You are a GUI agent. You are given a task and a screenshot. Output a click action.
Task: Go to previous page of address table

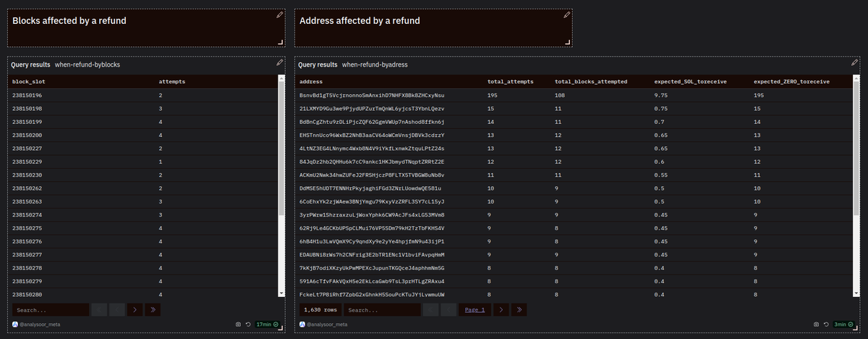click(449, 310)
